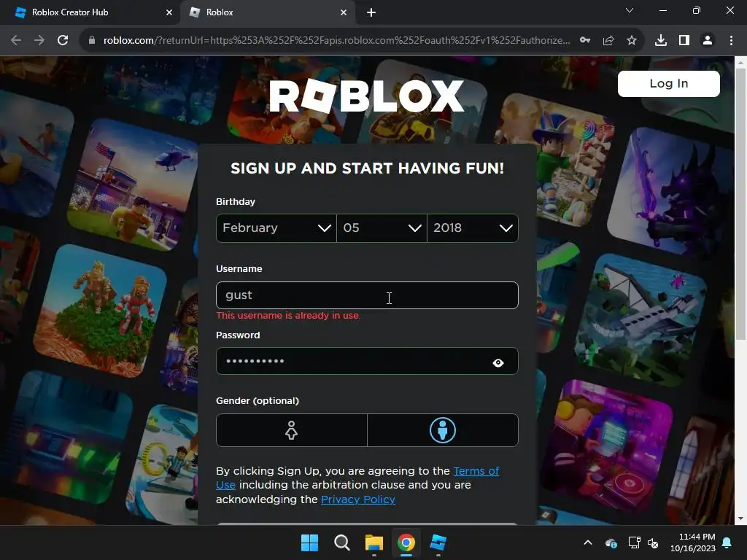Open the notifications bell
Screen dimensions: 747x560
click(727, 542)
